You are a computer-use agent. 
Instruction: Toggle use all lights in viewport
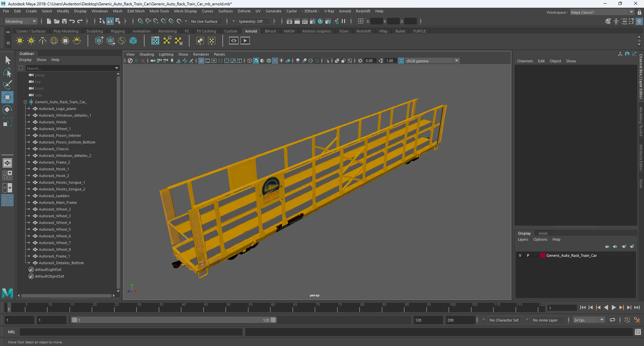pos(281,61)
